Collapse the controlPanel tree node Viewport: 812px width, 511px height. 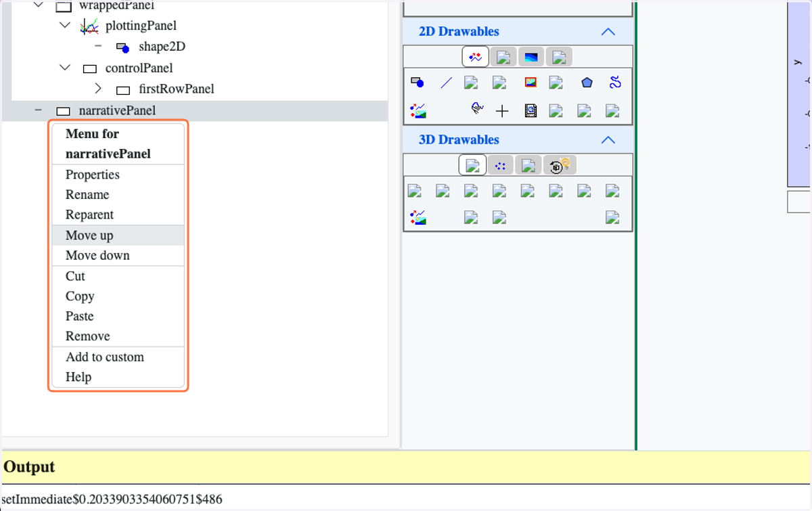point(65,68)
